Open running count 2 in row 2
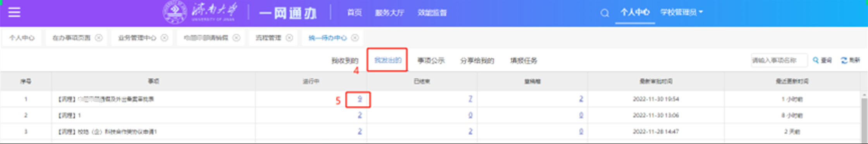The image size is (868, 144). 360,115
